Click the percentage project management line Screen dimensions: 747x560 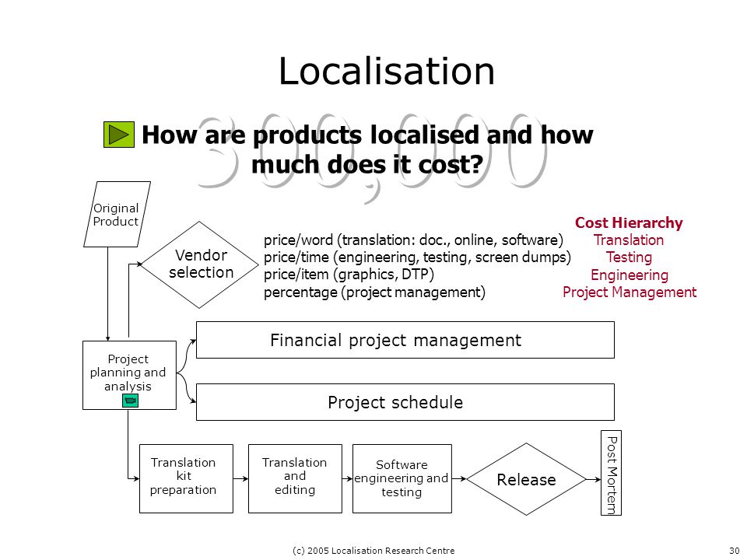coord(375,292)
